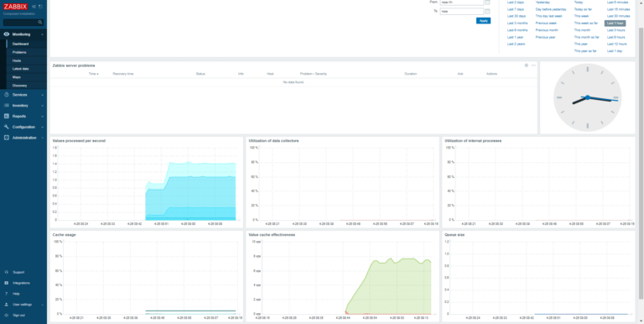
Task: Select the Yesterday time range
Action: 543,3
